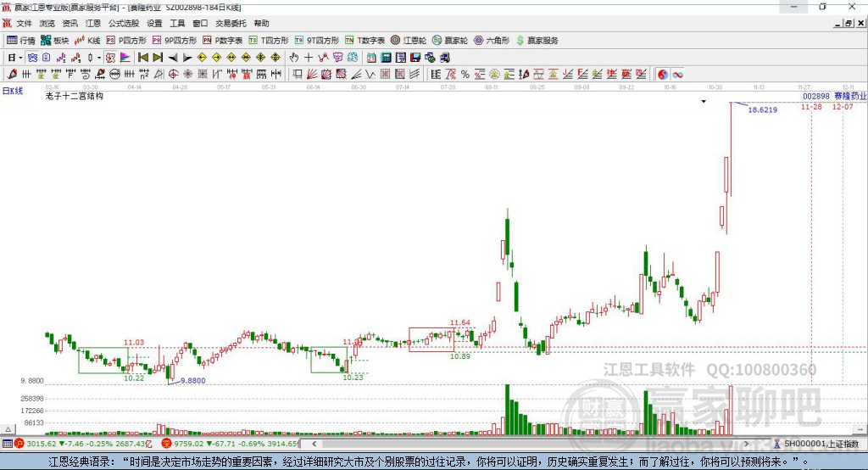Select the crosshair cursor tool
The width and height of the screenshot is (868, 470).
pos(309,58)
